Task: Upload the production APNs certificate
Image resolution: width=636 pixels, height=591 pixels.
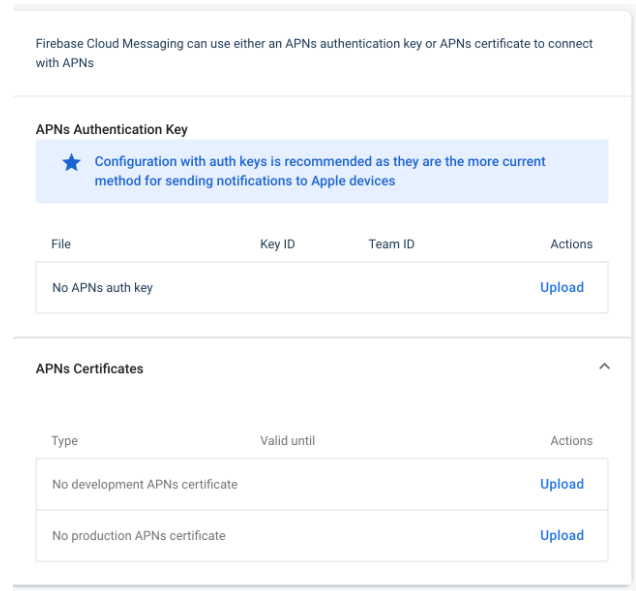Action: pyautogui.click(x=562, y=535)
